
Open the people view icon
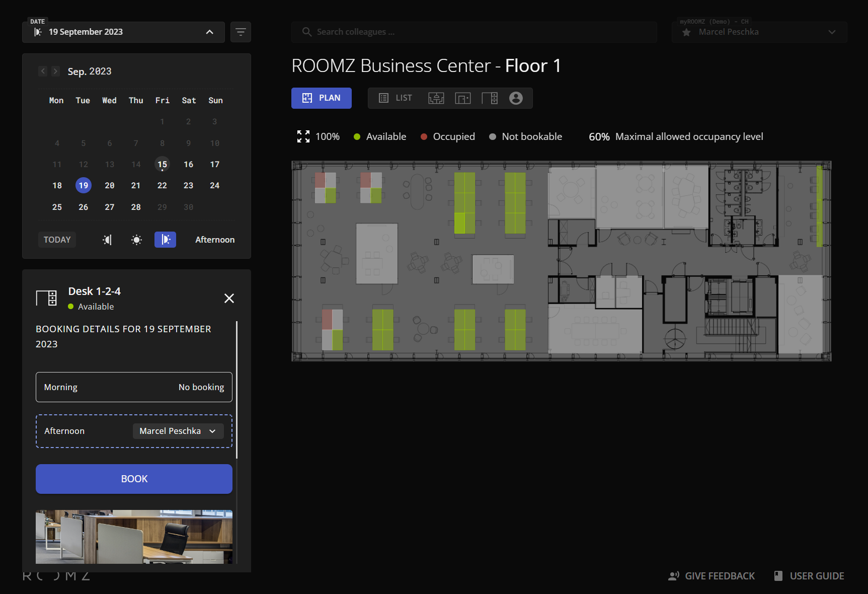[x=516, y=98]
